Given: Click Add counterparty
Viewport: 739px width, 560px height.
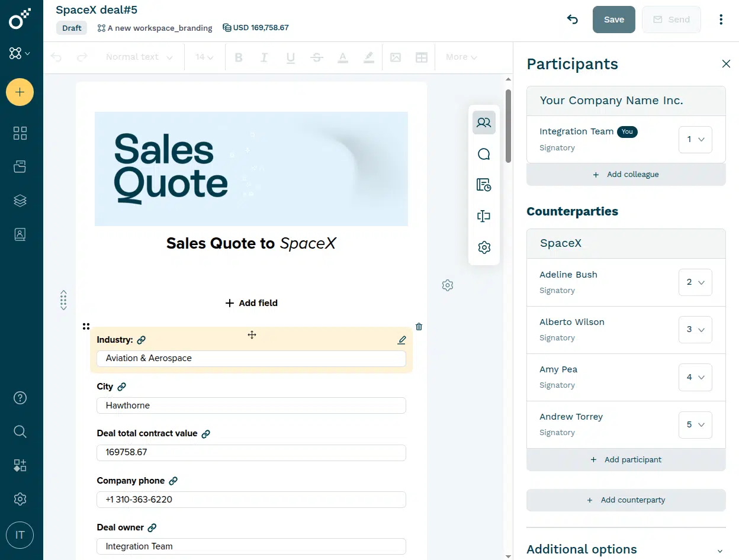Looking at the screenshot, I should tap(626, 500).
